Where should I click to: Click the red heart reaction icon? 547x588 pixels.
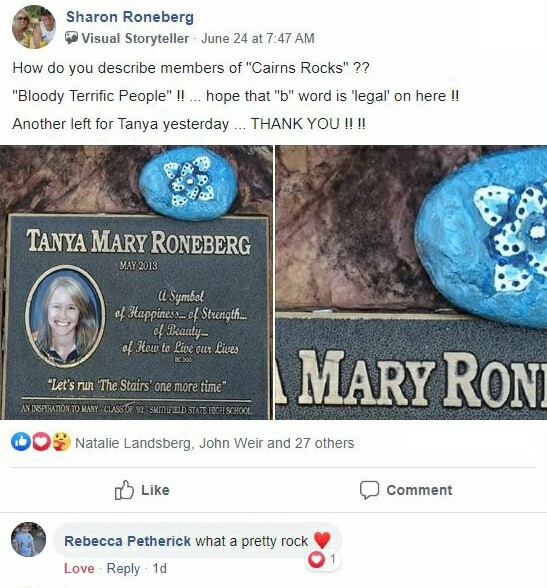point(41,442)
